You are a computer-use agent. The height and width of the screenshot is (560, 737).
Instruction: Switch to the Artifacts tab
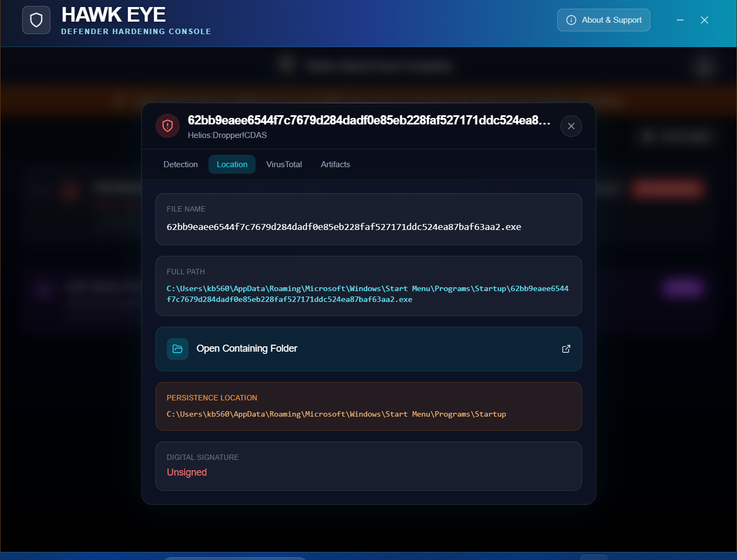tap(336, 164)
